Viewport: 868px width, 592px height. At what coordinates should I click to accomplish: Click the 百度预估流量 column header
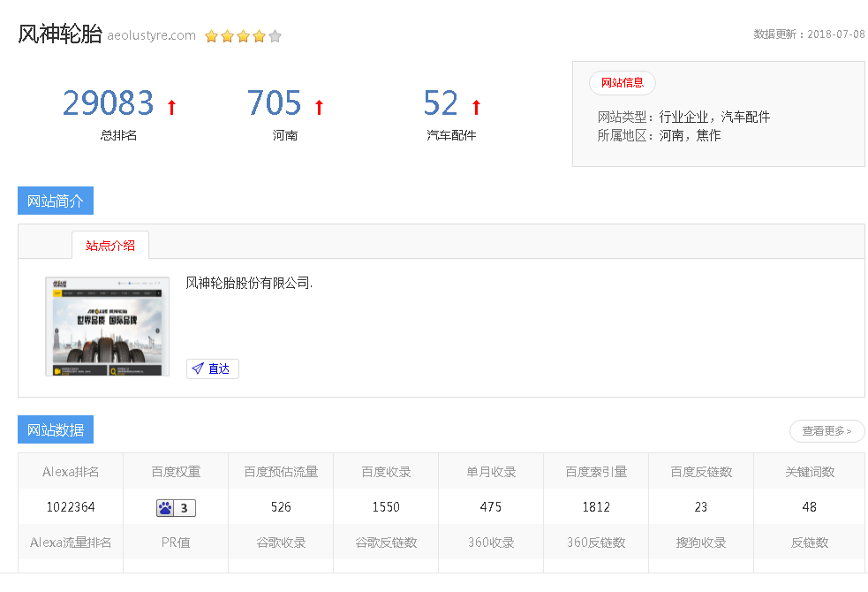coord(281,472)
